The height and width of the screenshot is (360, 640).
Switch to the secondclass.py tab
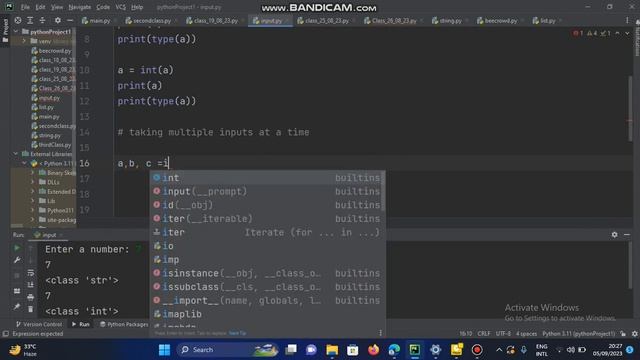click(x=151, y=20)
